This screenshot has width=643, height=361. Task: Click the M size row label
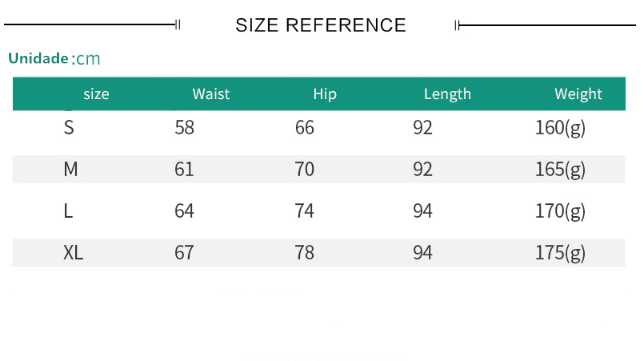pyautogui.click(x=71, y=169)
